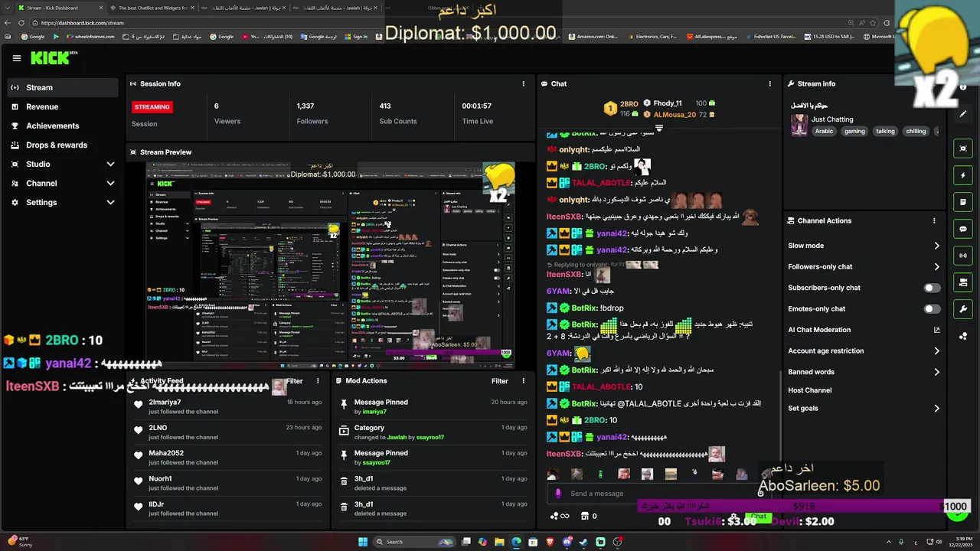980x551 pixels.
Task: Select the Arabic stream tag
Action: point(824,131)
